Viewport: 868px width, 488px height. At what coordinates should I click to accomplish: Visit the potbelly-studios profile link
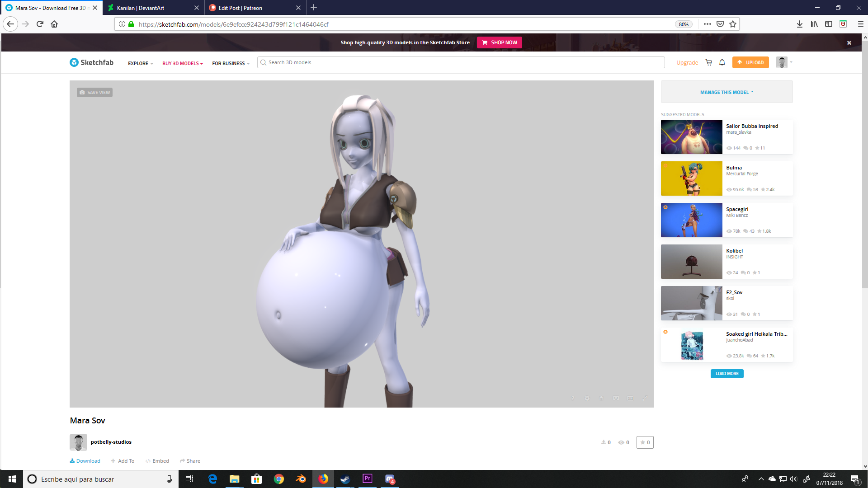pyautogui.click(x=111, y=442)
